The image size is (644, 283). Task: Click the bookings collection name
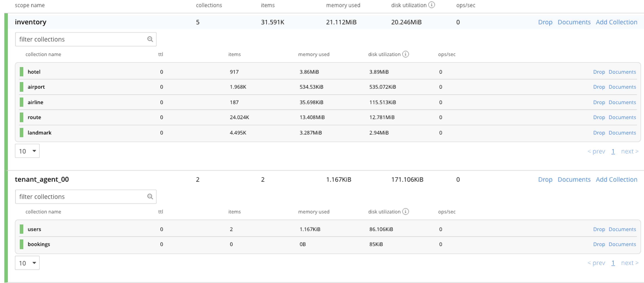(39, 244)
